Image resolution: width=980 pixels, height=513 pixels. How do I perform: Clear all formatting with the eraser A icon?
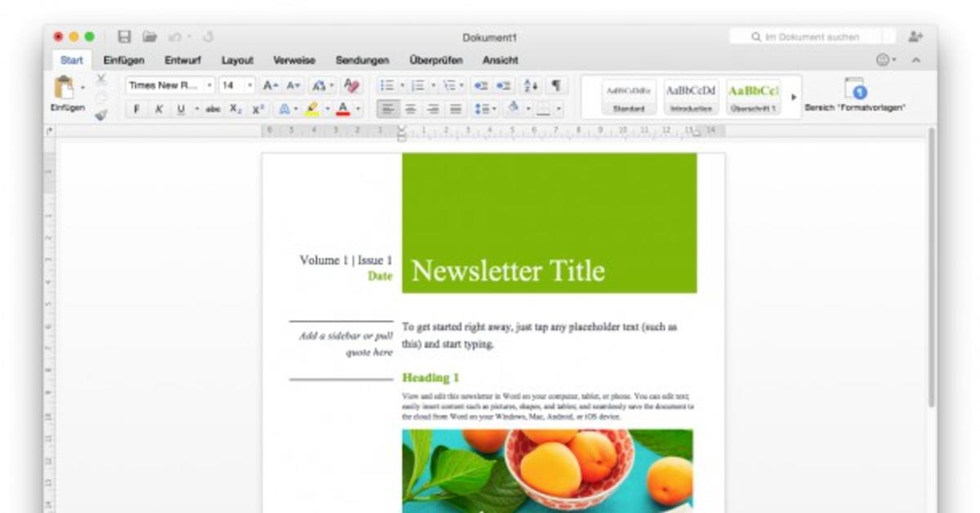351,85
